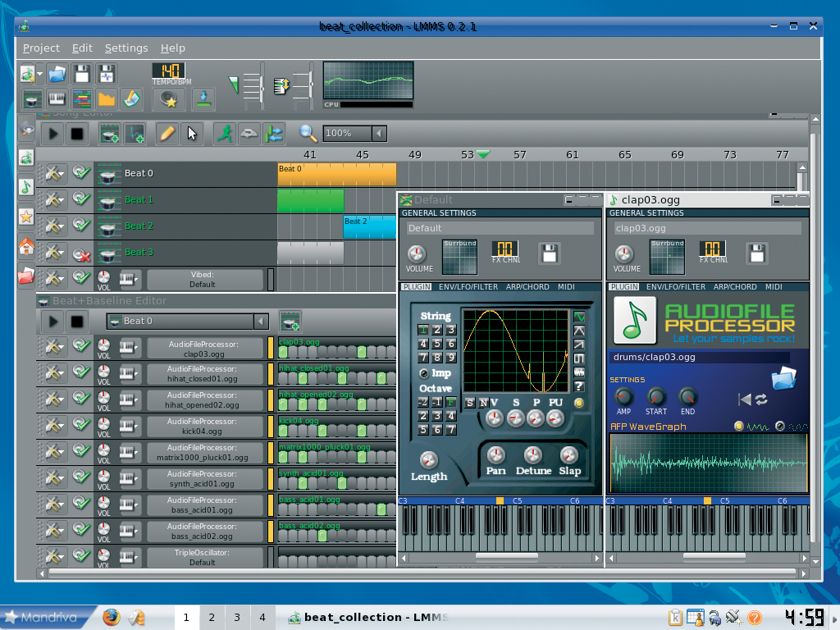Mute the kick04.ogg track
Viewport: 840px width, 630px height.
point(81,424)
